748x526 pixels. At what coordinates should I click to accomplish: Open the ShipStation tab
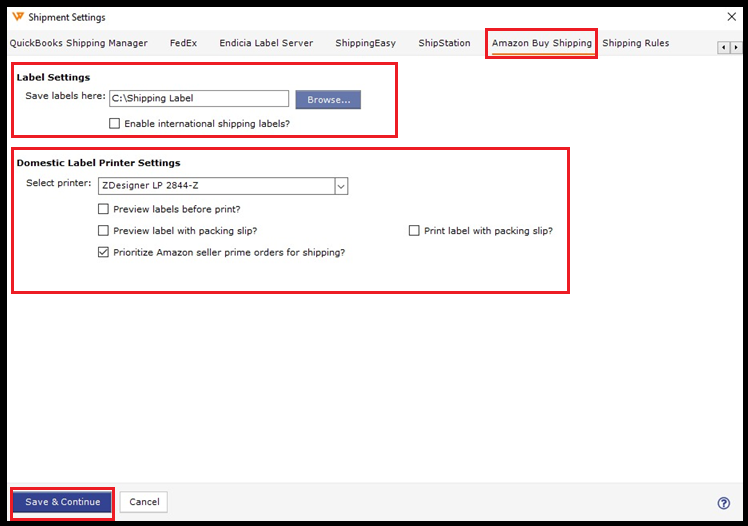(x=444, y=43)
